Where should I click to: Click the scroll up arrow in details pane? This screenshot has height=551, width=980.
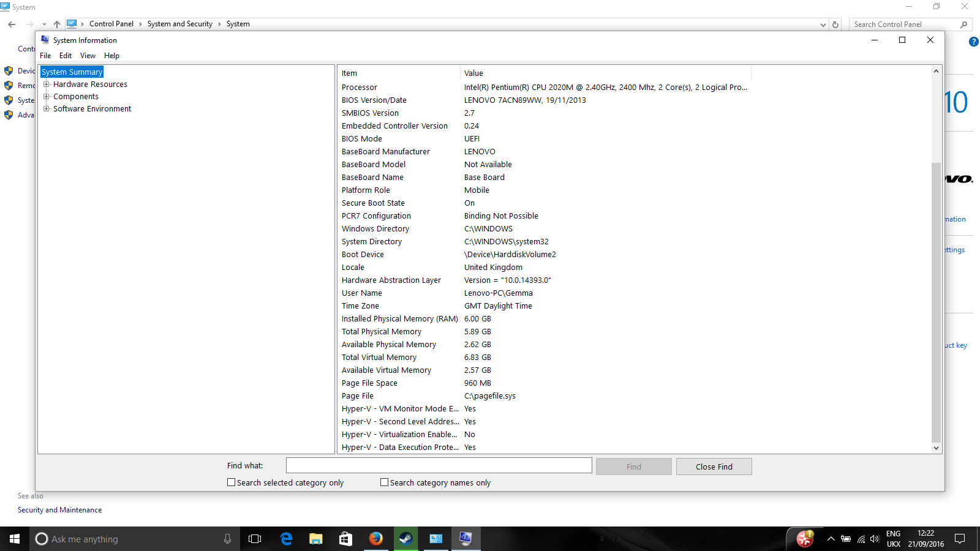(x=936, y=71)
